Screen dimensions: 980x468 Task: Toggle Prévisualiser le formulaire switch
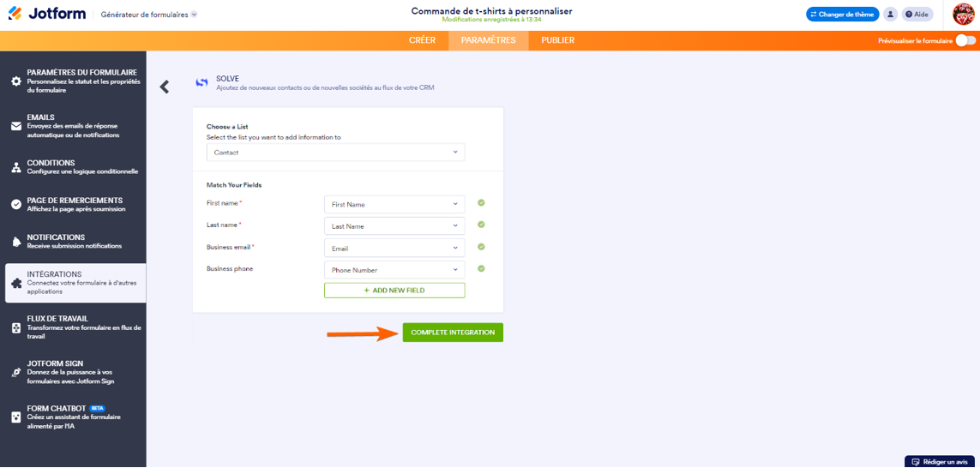(965, 40)
